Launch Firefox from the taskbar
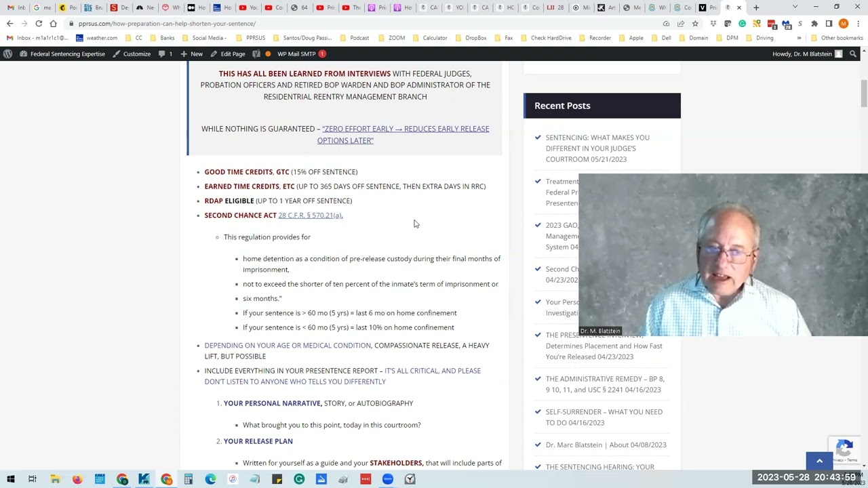Screen dimensions: 868x488 coord(77,479)
